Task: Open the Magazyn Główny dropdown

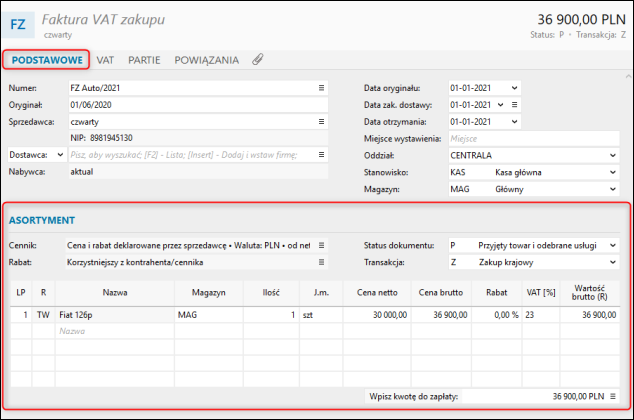Action: tap(613, 189)
